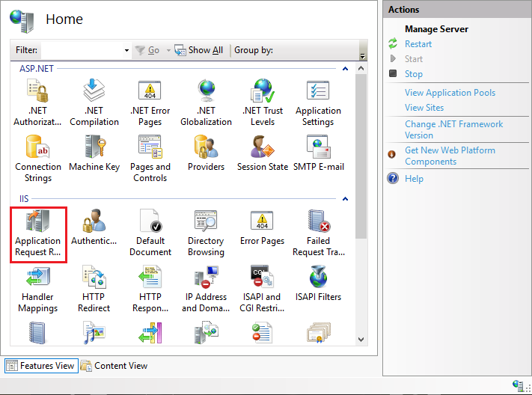Collapse the ASP.NET group
Screen dimensions: 532x395
pyautogui.click(x=346, y=69)
